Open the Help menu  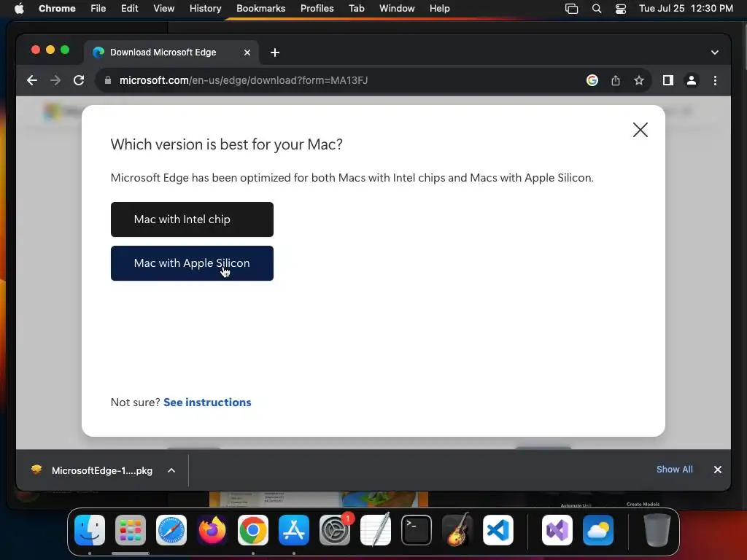click(439, 9)
